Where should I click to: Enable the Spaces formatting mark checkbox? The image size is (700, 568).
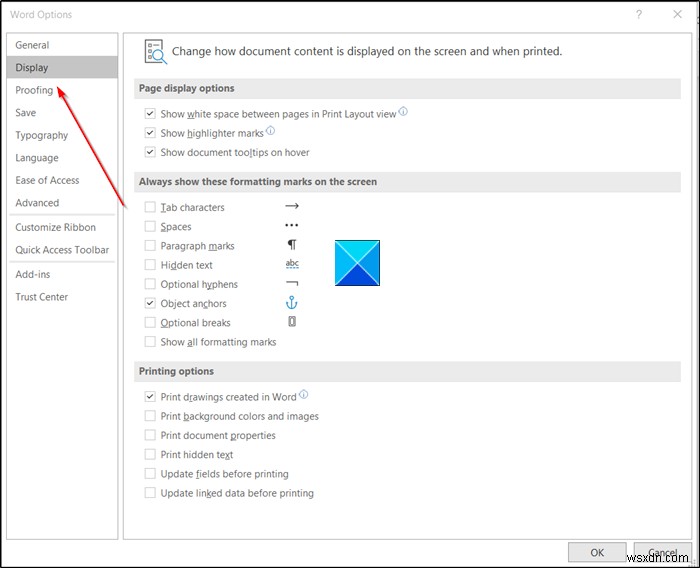click(x=150, y=226)
